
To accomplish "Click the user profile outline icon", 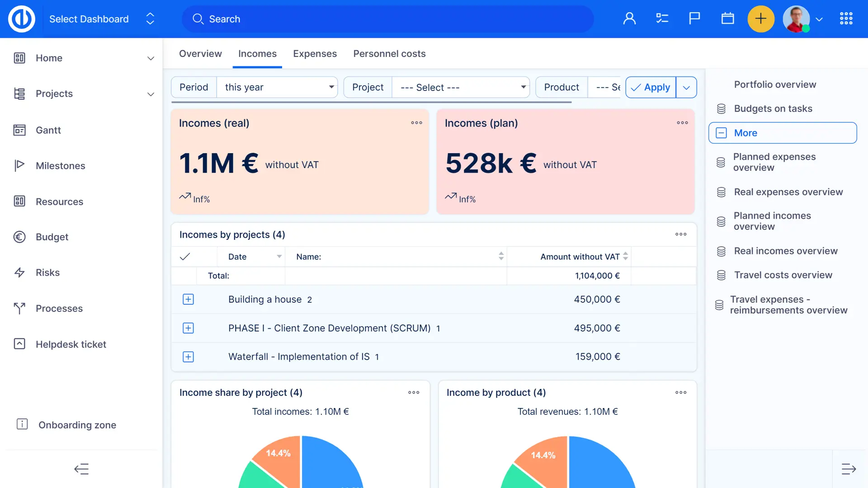I will click(629, 19).
